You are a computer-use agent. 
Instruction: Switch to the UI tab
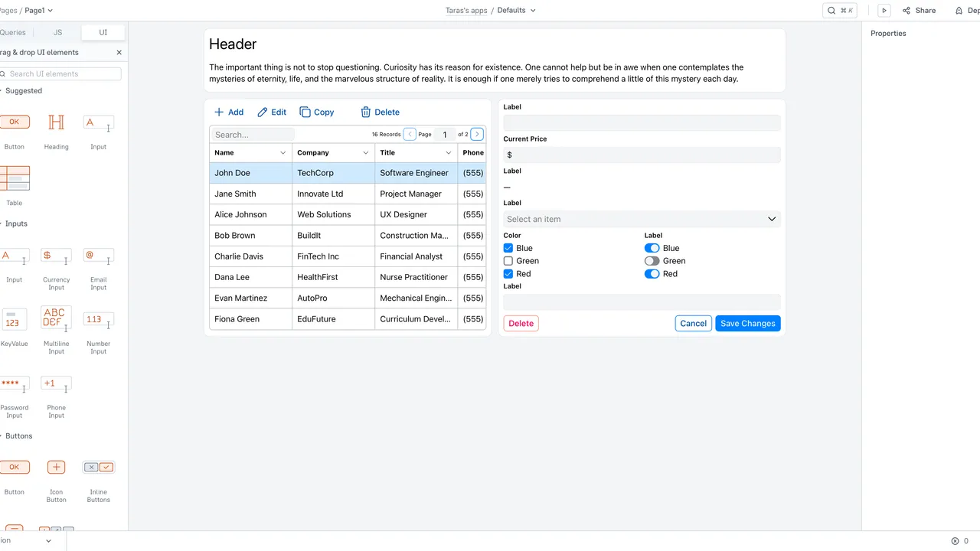pyautogui.click(x=103, y=33)
